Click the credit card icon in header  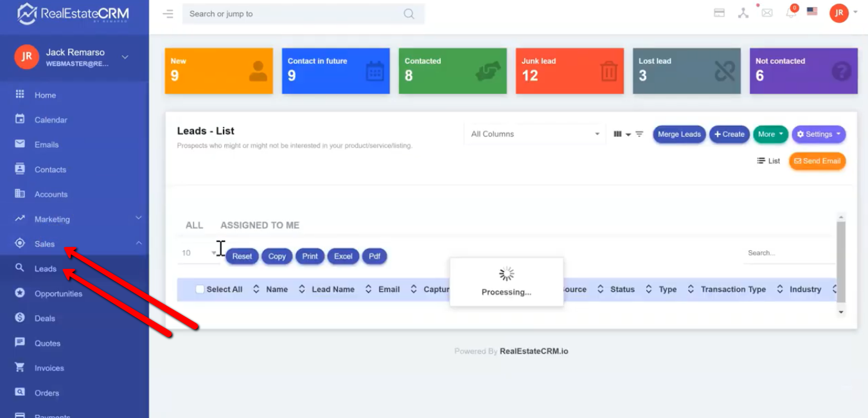[720, 13]
